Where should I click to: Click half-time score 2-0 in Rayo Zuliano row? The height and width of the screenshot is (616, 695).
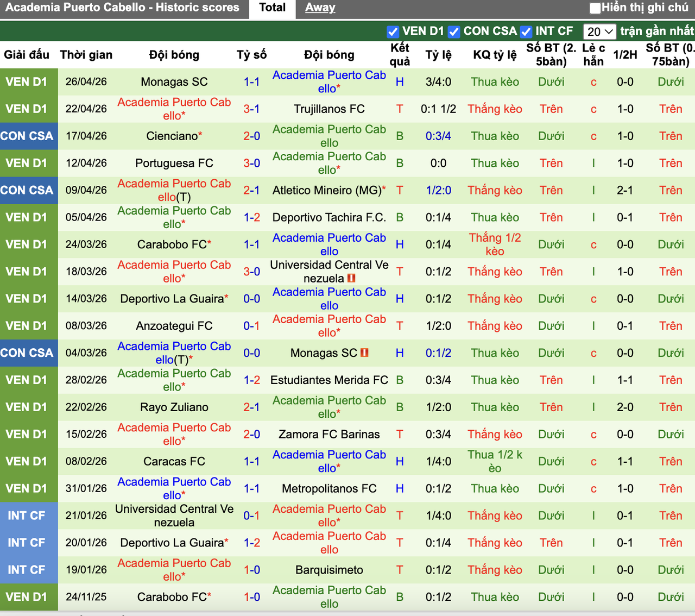tap(625, 407)
